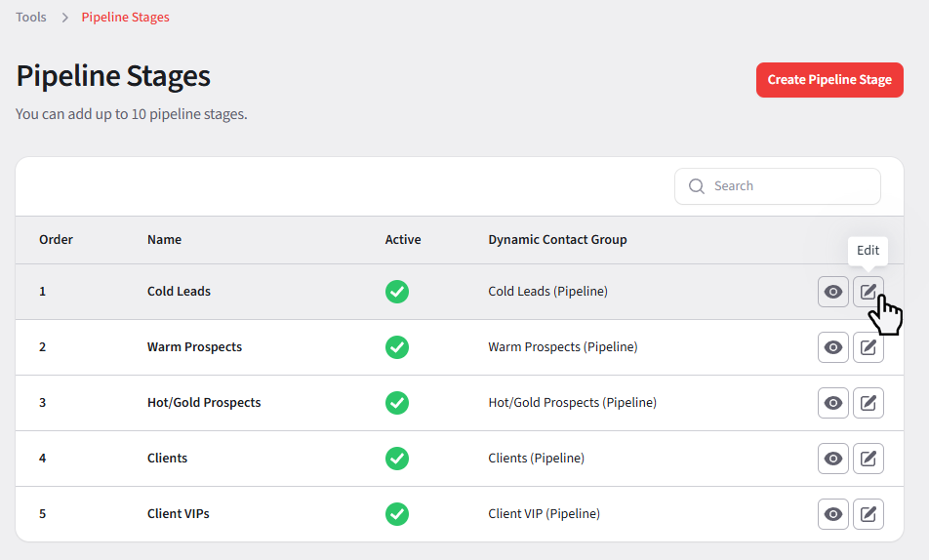The image size is (929, 560).
Task: Click the eye icon for Hot/Gold Prospects
Action: [x=832, y=403]
